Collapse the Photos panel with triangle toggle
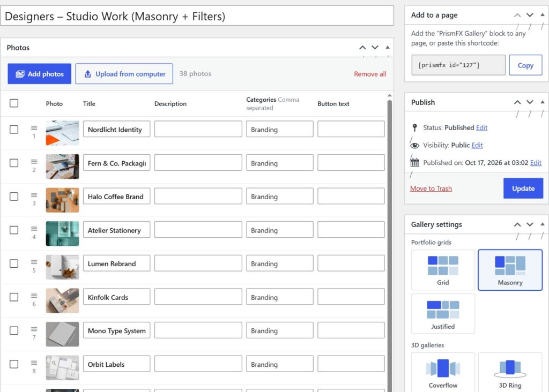The width and height of the screenshot is (549, 392). tap(388, 47)
